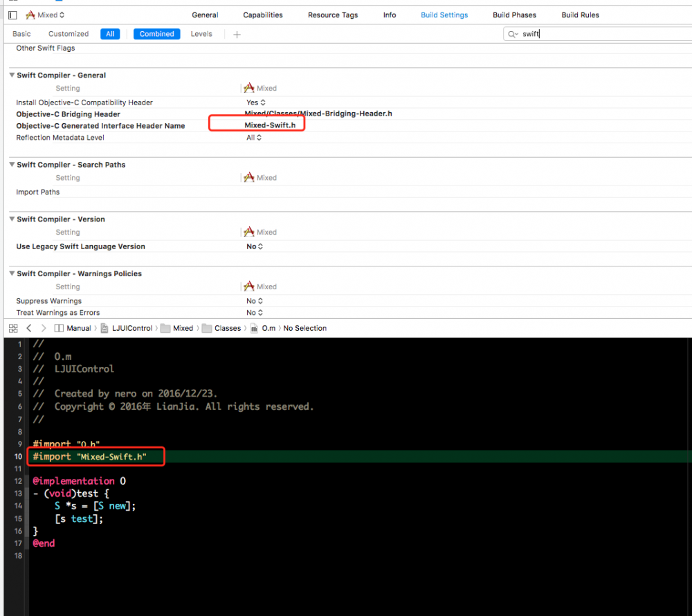Click the editor split icon before Manual
The width and height of the screenshot is (692, 616).
coord(58,328)
